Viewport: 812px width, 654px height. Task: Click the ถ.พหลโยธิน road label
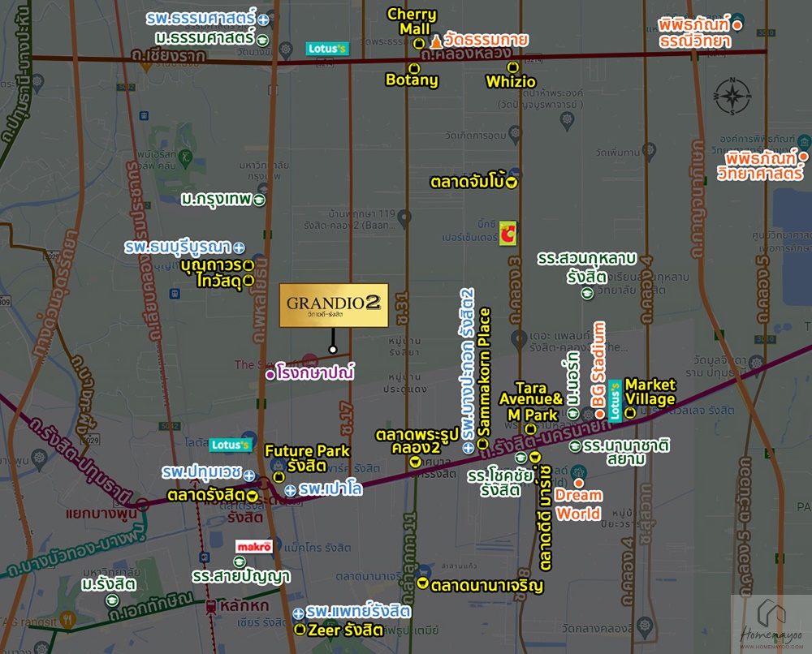[x=261, y=299]
